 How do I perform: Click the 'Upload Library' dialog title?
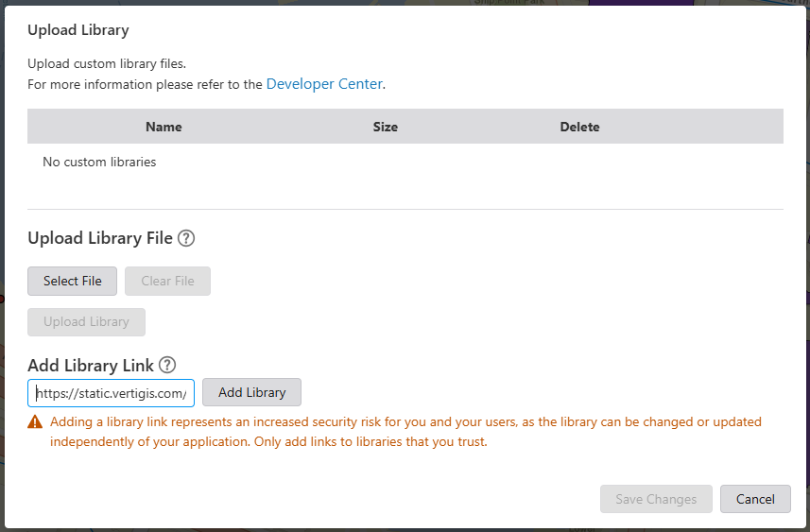[78, 30]
